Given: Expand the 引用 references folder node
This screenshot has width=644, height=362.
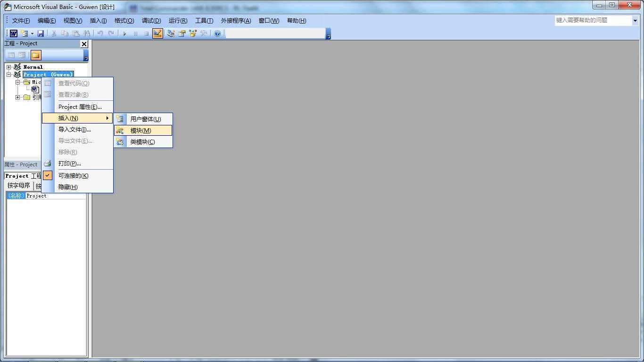Looking at the screenshot, I should click(17, 97).
